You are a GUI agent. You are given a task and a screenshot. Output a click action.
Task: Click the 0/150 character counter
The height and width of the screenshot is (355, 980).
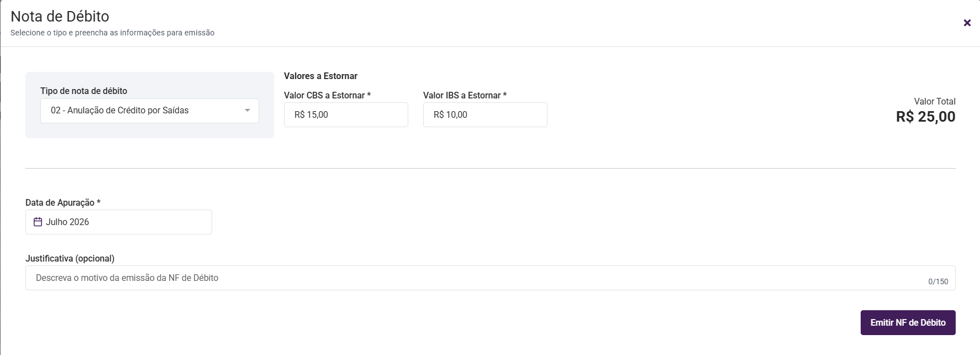[x=938, y=281]
